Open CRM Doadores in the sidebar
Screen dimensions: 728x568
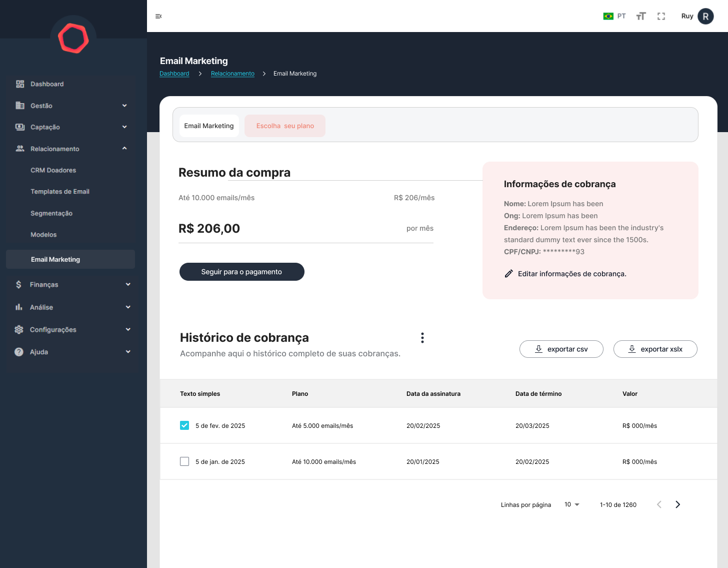[x=53, y=170]
